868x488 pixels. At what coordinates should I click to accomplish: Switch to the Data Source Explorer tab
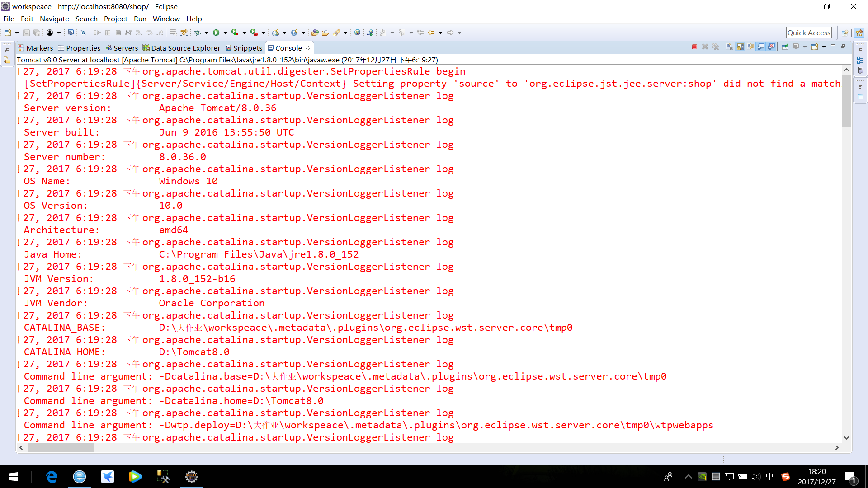[x=181, y=48]
